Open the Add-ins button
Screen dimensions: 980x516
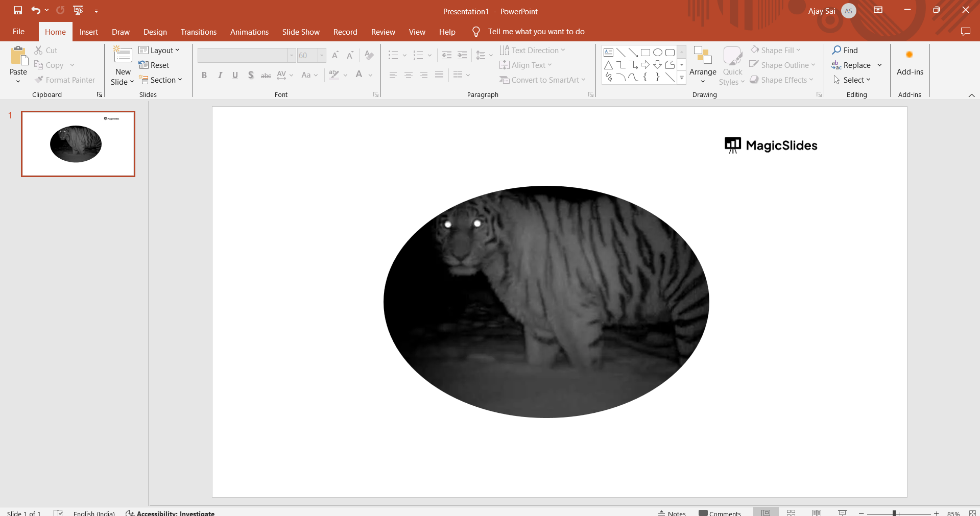pyautogui.click(x=910, y=64)
